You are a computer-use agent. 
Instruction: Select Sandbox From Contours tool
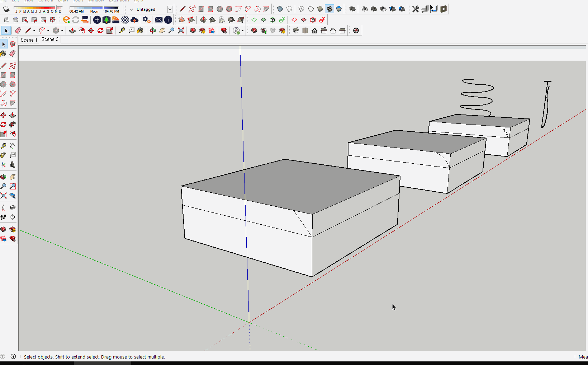pos(182,20)
